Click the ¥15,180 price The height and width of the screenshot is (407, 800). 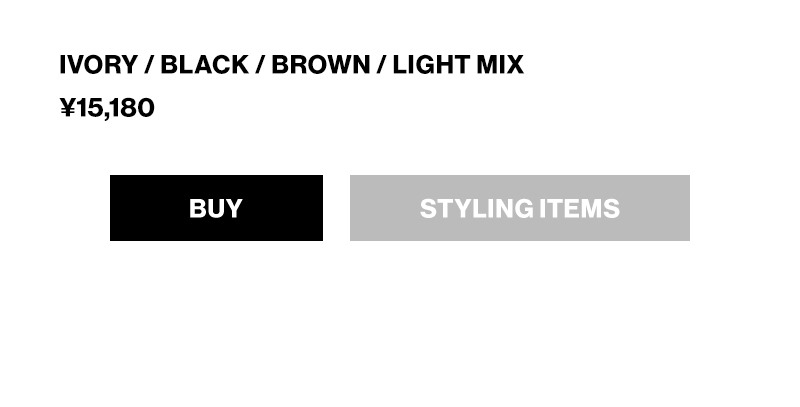(x=107, y=108)
